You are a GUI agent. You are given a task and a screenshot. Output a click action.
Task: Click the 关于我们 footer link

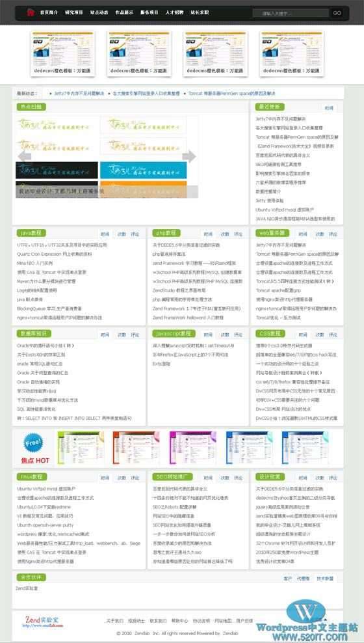tap(114, 621)
